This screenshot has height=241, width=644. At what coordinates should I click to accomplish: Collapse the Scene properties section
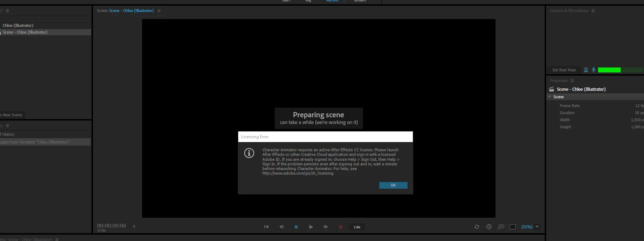pos(550,97)
